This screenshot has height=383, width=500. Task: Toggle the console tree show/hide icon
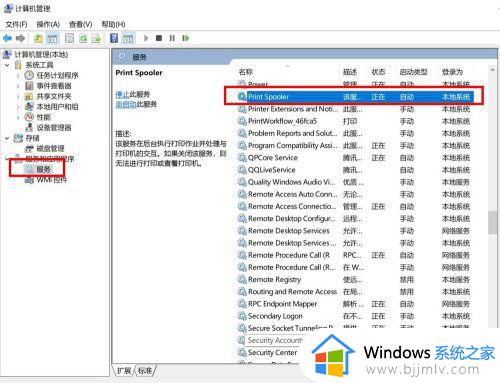click(x=52, y=39)
